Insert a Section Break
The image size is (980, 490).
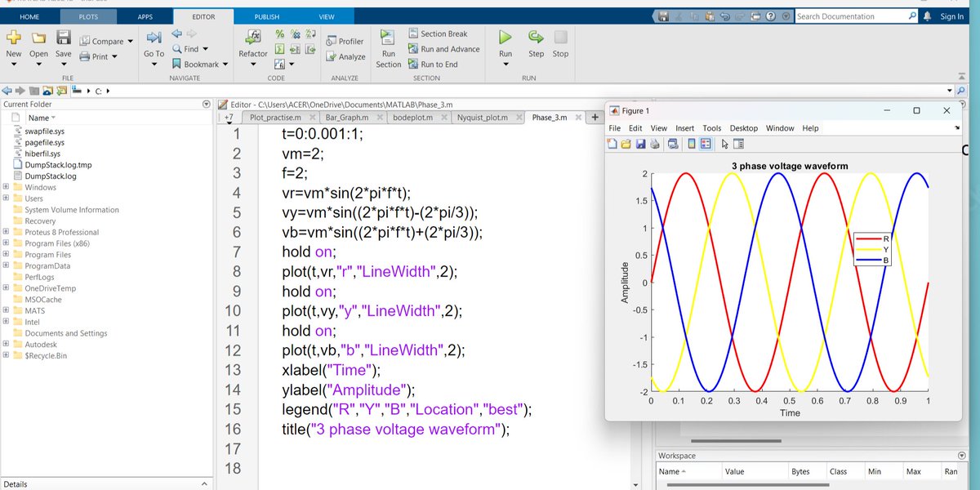[438, 33]
